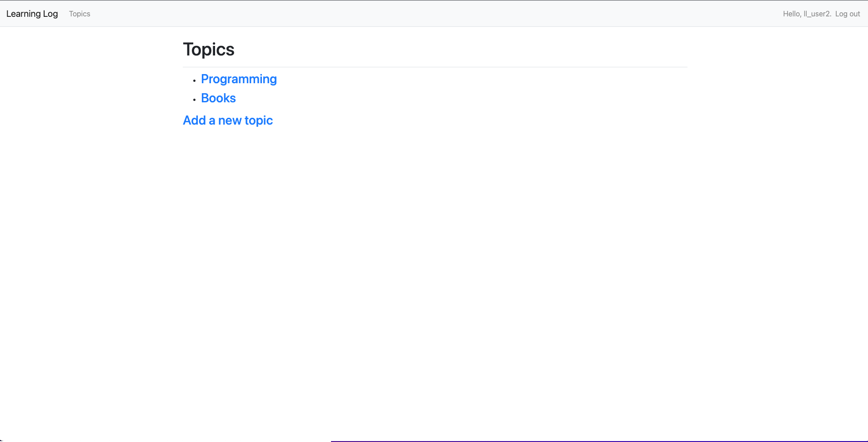Image resolution: width=868 pixels, height=442 pixels.
Task: Open the Programming topic
Action: pyautogui.click(x=239, y=79)
